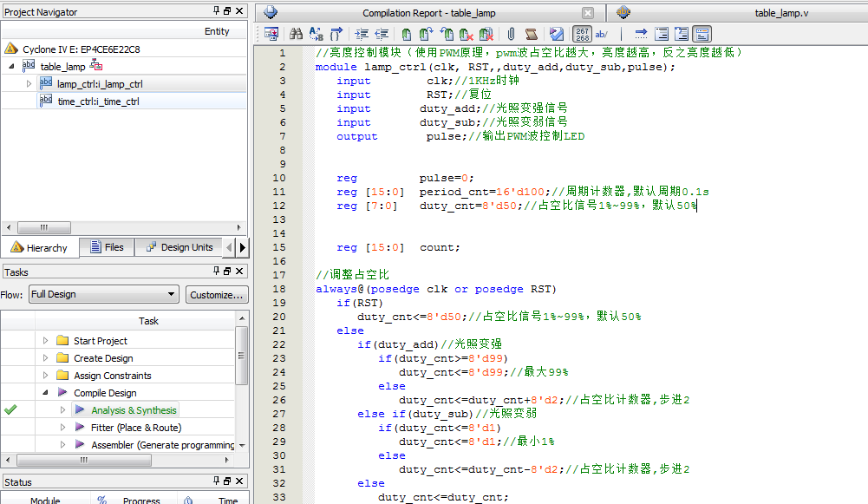Open the Replace text (A to B) tool

tap(317, 35)
